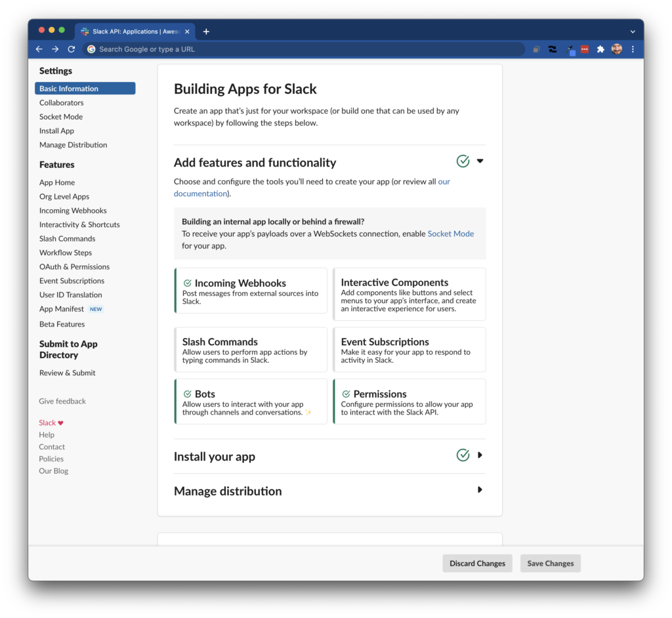Go back using the browser back arrow

[39, 49]
